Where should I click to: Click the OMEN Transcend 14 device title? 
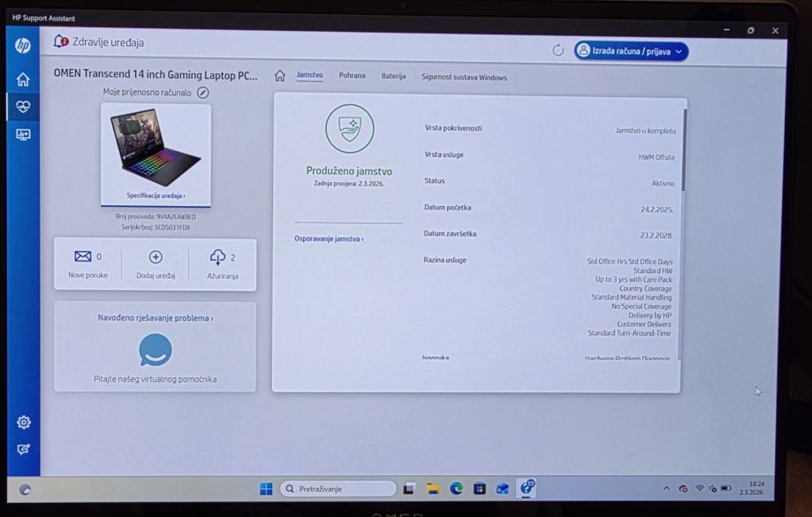156,74
